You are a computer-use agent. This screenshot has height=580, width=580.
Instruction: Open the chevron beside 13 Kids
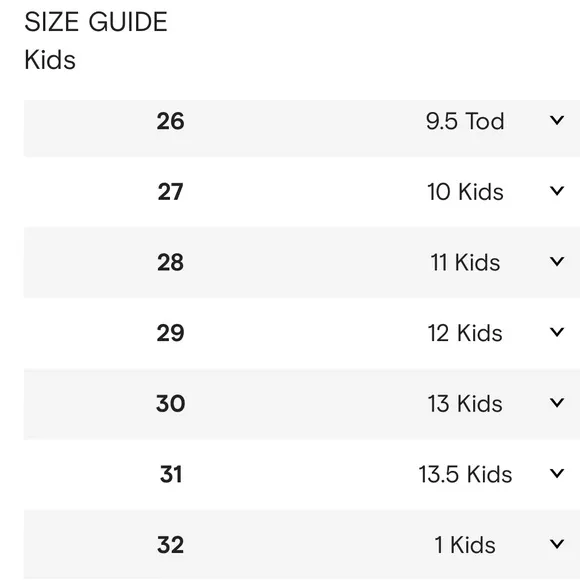click(557, 402)
